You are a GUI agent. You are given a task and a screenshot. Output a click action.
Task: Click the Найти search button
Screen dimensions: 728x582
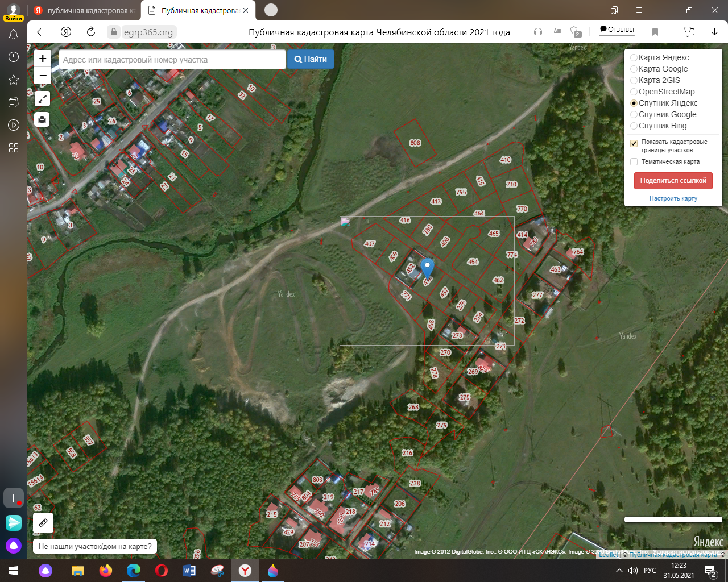click(x=311, y=59)
